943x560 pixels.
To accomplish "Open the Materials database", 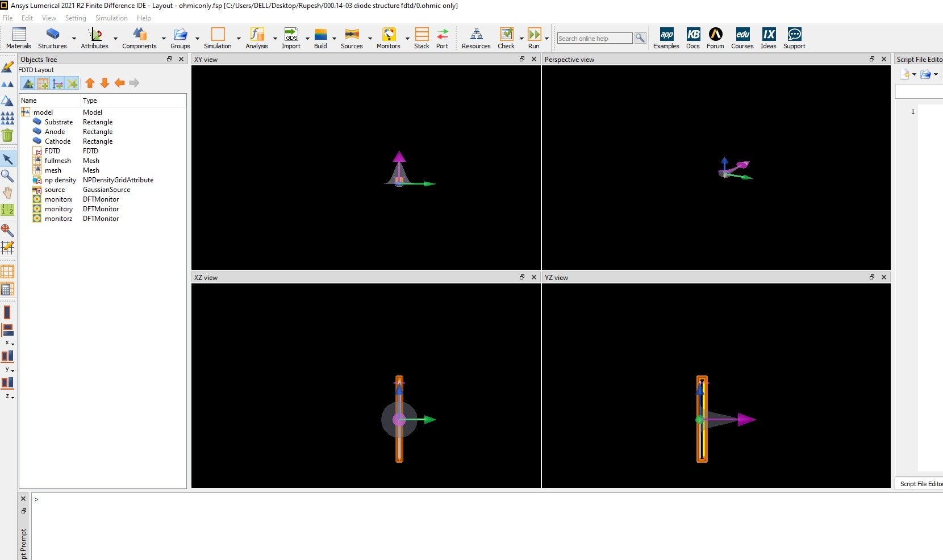I will pyautogui.click(x=19, y=38).
